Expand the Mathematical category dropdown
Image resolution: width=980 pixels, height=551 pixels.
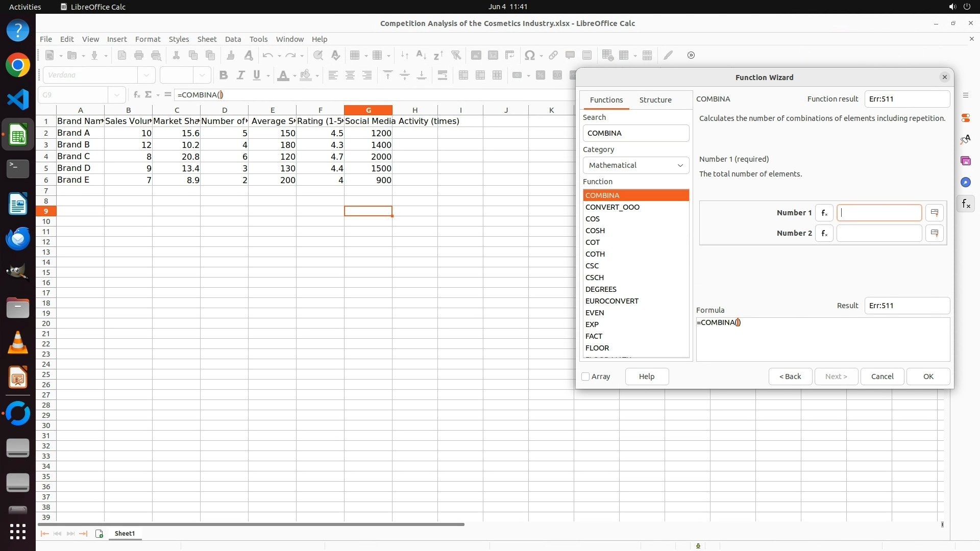635,165
